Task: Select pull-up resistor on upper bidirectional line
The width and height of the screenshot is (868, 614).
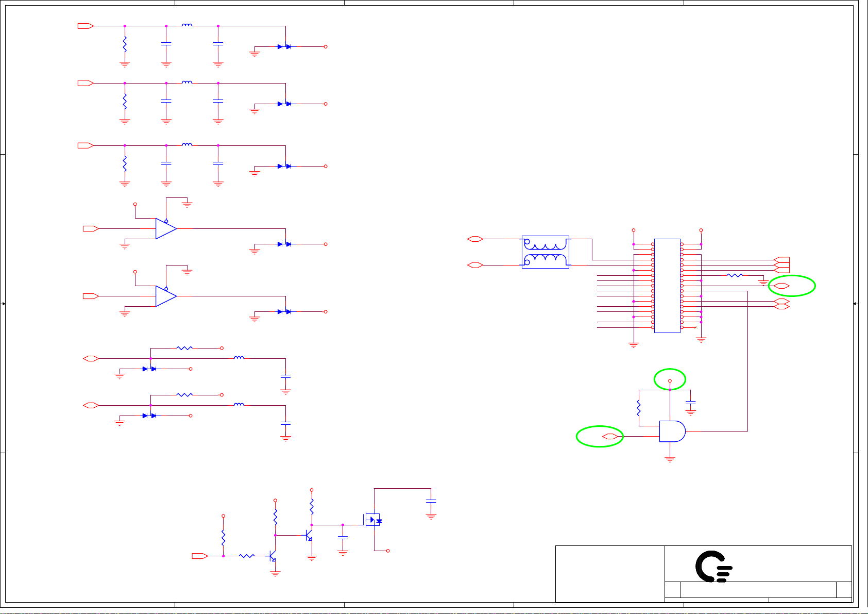Action: [x=184, y=348]
